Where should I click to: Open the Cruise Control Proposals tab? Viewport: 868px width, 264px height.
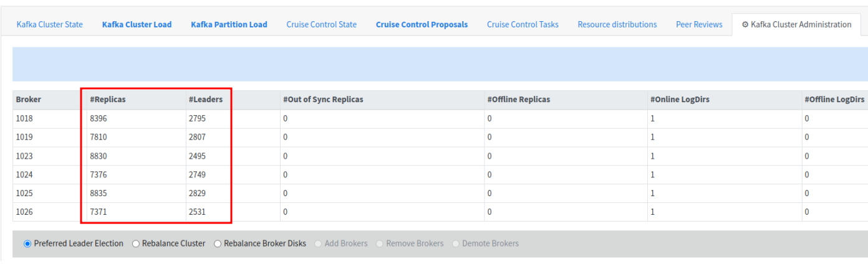click(422, 25)
